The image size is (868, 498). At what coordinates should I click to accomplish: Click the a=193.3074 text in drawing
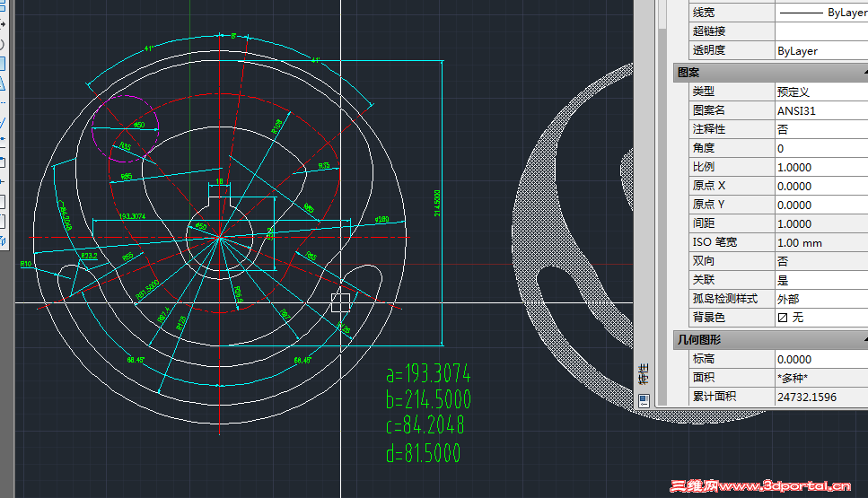click(x=428, y=373)
